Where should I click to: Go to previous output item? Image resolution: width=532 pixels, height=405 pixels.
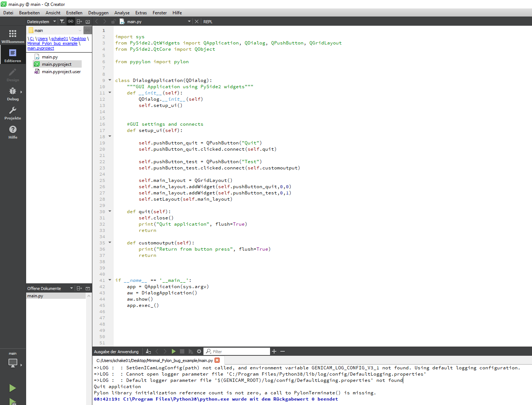pos(157,352)
